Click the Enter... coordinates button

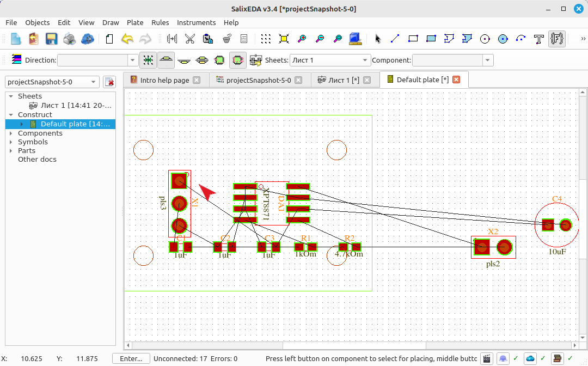point(131,358)
